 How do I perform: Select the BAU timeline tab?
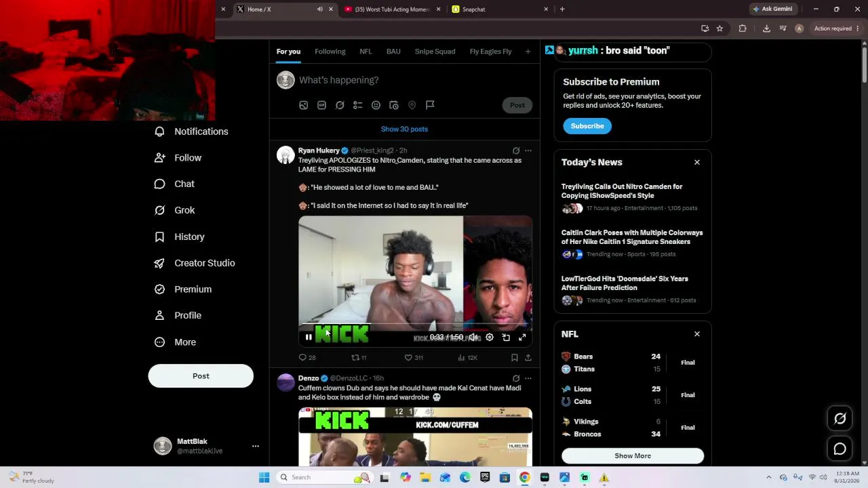tap(393, 52)
